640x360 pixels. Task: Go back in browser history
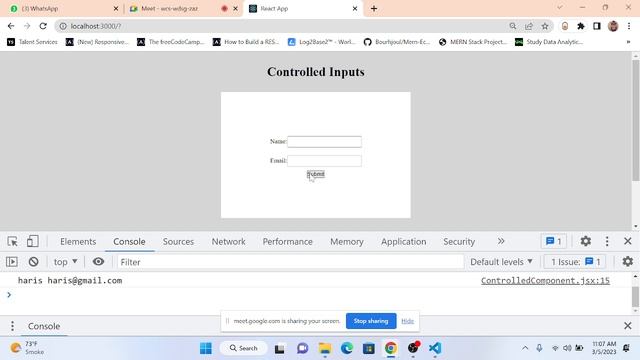(11, 26)
